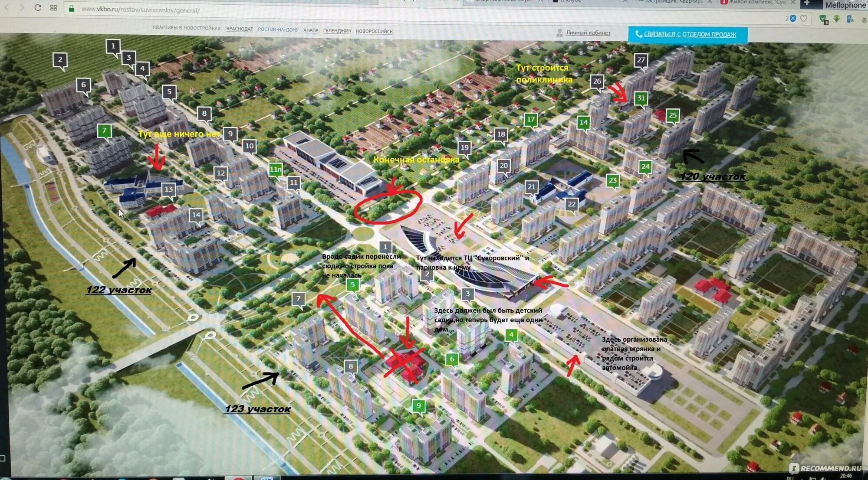Image resolution: width=868 pixels, height=480 pixels.
Task: Close the 'Жилой комплекс' tab
Action: pos(792,2)
